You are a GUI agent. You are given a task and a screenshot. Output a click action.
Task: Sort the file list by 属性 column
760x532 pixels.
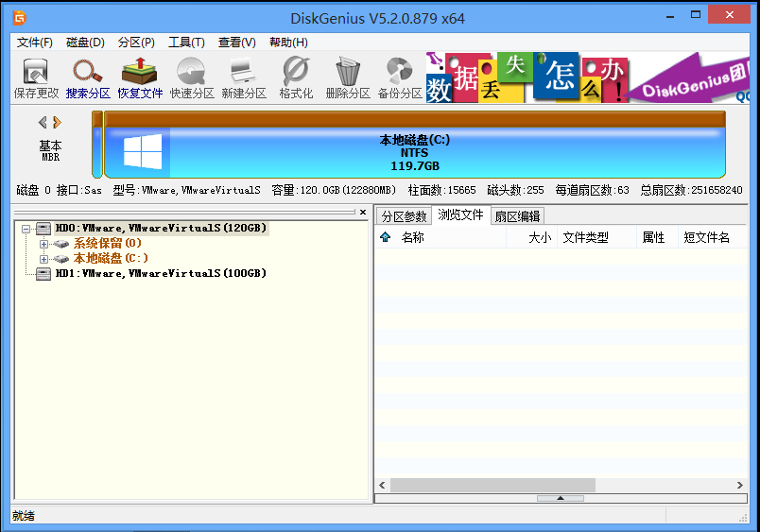(657, 237)
